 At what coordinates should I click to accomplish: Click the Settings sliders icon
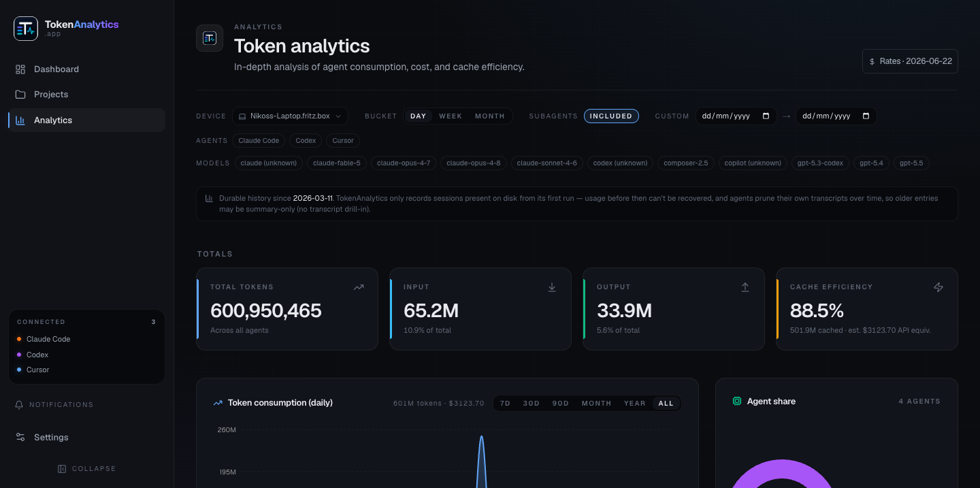20,438
